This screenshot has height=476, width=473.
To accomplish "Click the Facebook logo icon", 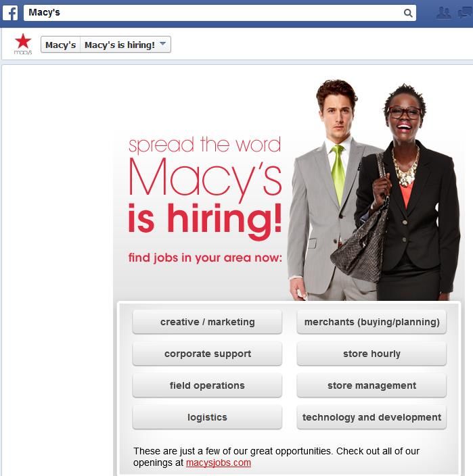I will click(x=10, y=13).
